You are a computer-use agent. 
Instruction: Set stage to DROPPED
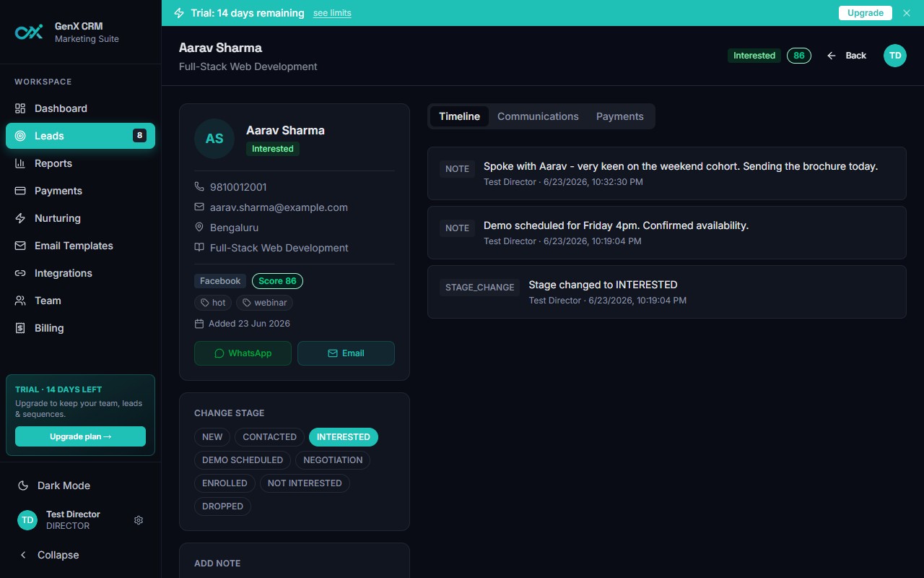tap(222, 506)
